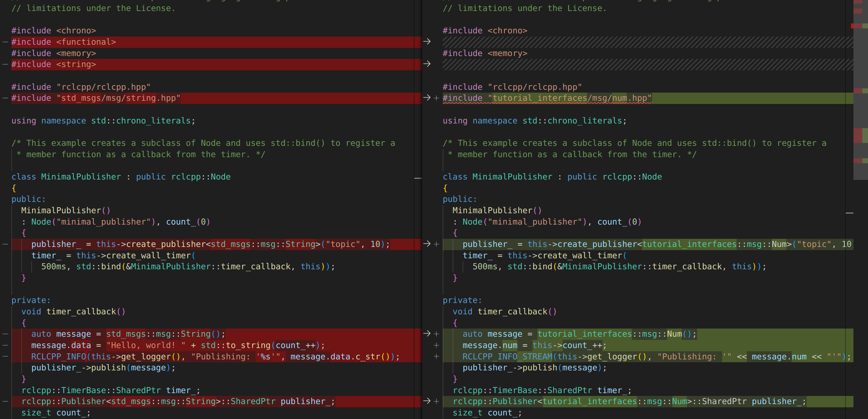868x419 pixels.
Task: Click 'rclcpp::Publisher<std_msgs::msg::String>' line in left pane
Action: coord(178,401)
